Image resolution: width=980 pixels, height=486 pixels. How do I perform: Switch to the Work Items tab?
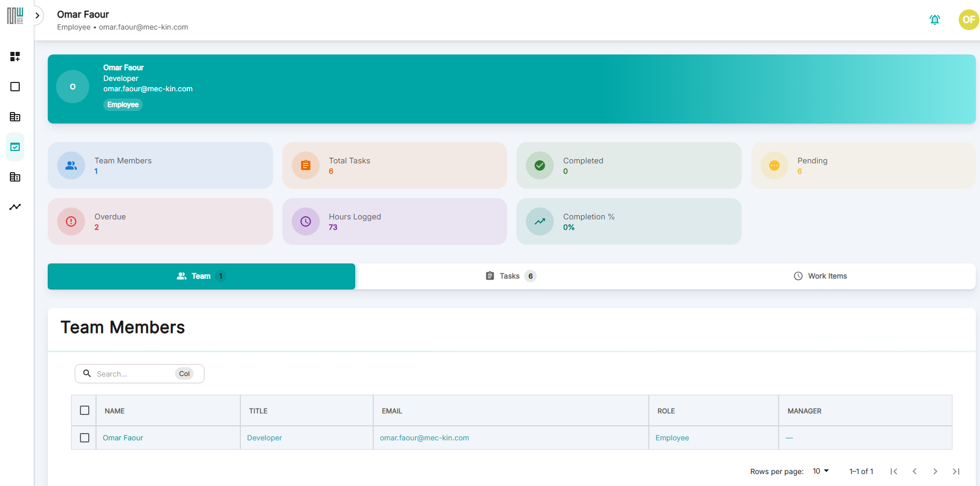pyautogui.click(x=820, y=276)
